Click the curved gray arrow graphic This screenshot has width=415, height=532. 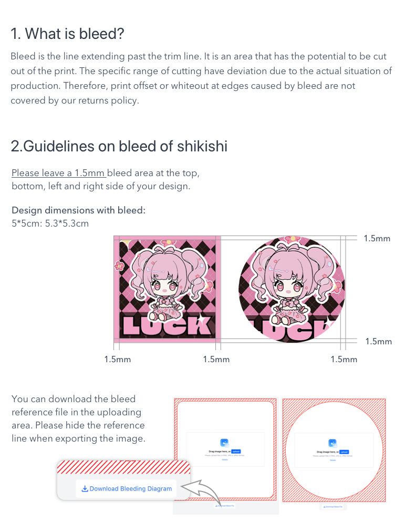click(x=202, y=492)
